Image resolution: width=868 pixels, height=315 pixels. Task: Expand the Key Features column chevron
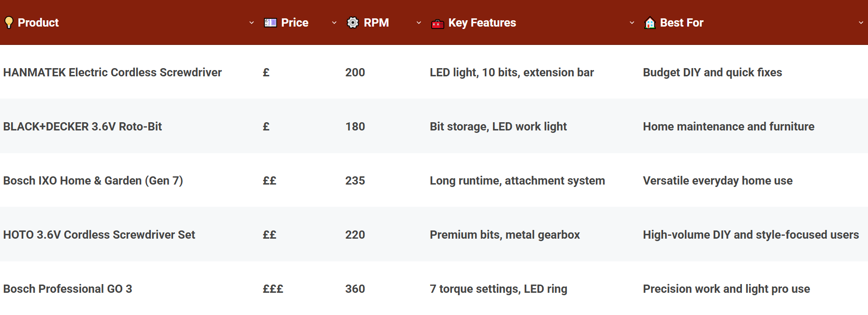(632, 23)
